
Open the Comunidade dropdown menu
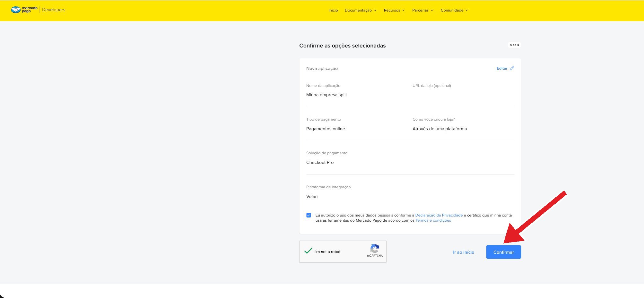point(454,10)
